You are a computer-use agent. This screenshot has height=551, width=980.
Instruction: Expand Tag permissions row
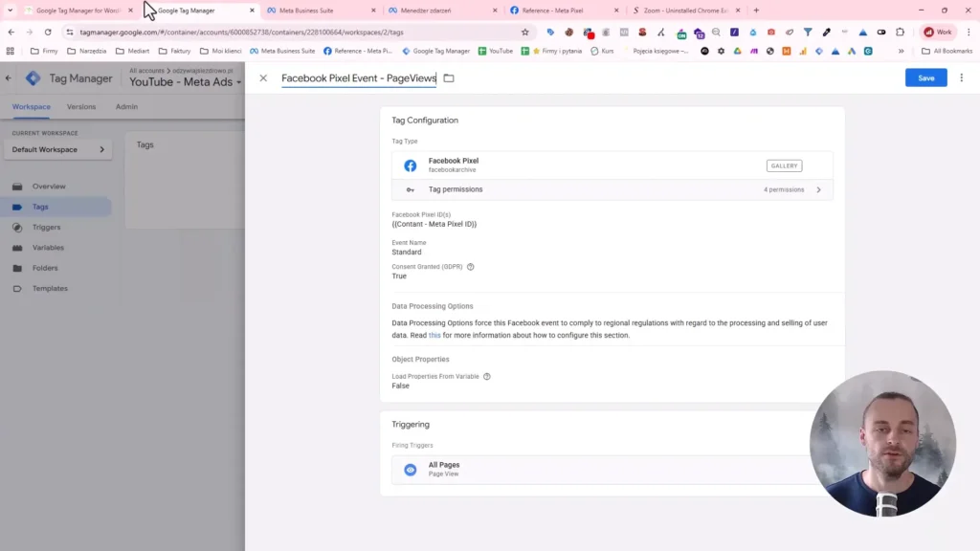612,189
